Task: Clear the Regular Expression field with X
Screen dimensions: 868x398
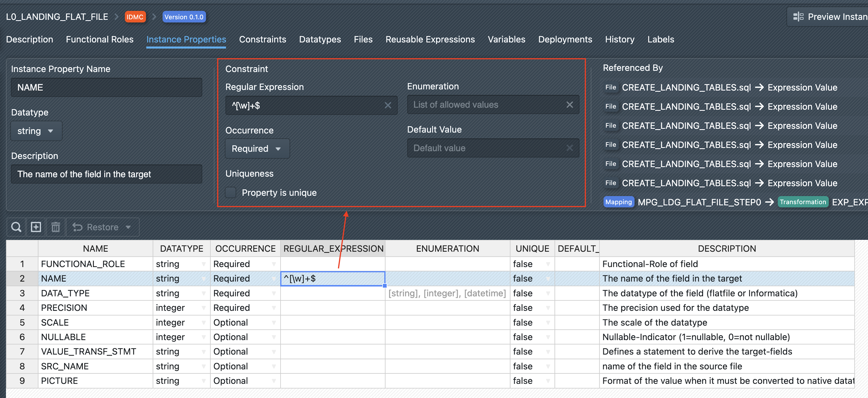Action: point(388,105)
